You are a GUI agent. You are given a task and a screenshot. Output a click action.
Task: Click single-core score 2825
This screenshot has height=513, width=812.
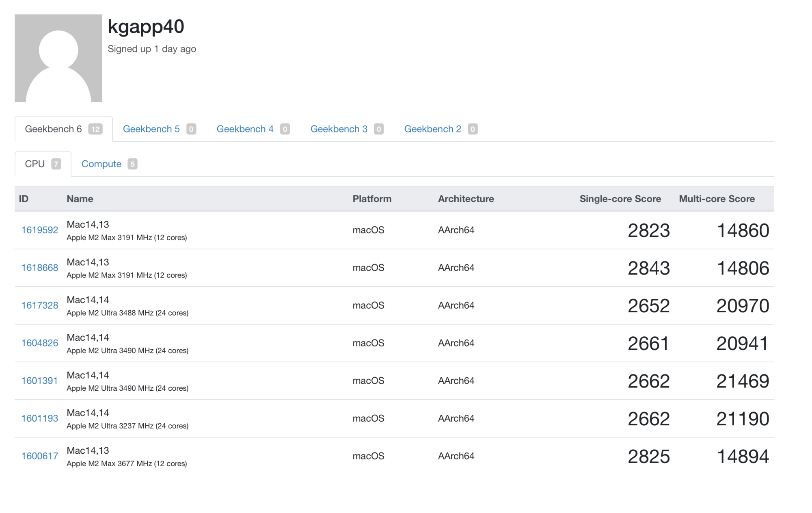coord(649,457)
